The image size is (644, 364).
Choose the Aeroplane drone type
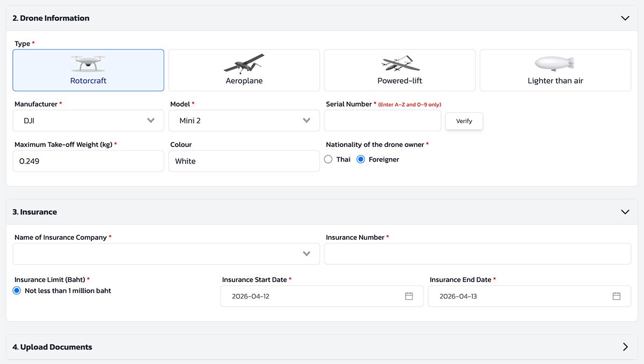coord(244,70)
